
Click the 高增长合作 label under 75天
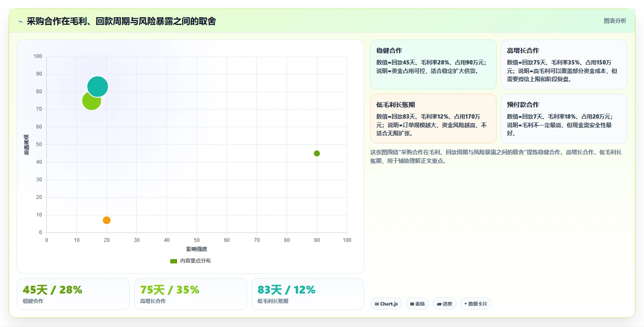pyautogui.click(x=153, y=301)
